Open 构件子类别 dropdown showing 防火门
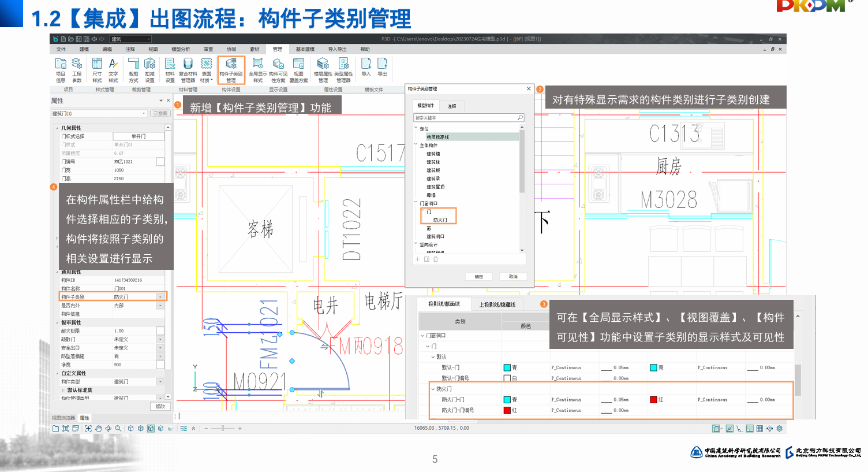The width and height of the screenshot is (868, 472). point(160,297)
